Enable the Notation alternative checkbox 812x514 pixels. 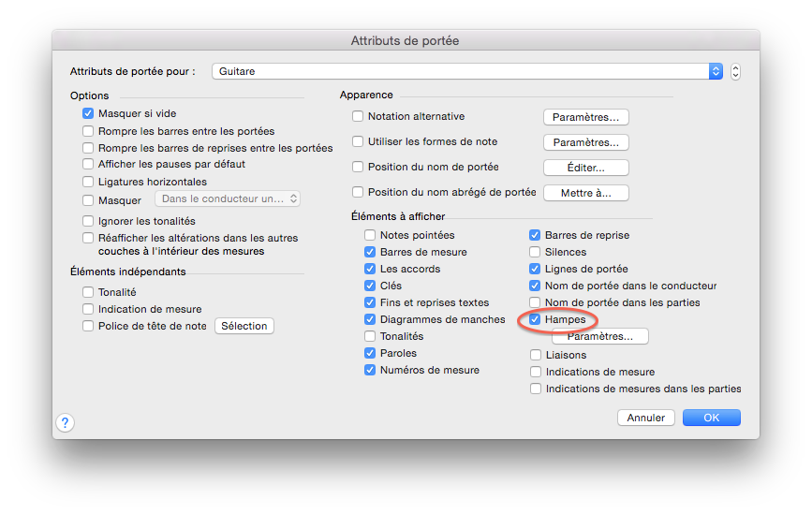(x=358, y=117)
